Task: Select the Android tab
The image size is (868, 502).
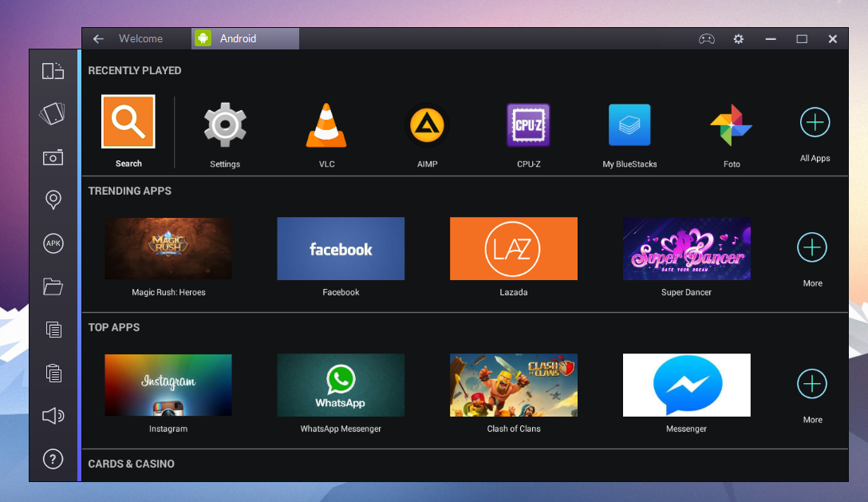Action: click(245, 39)
